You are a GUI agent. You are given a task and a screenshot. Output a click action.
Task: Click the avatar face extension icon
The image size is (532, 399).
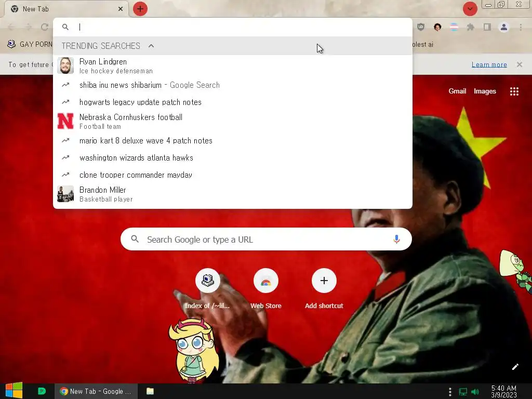point(437,27)
